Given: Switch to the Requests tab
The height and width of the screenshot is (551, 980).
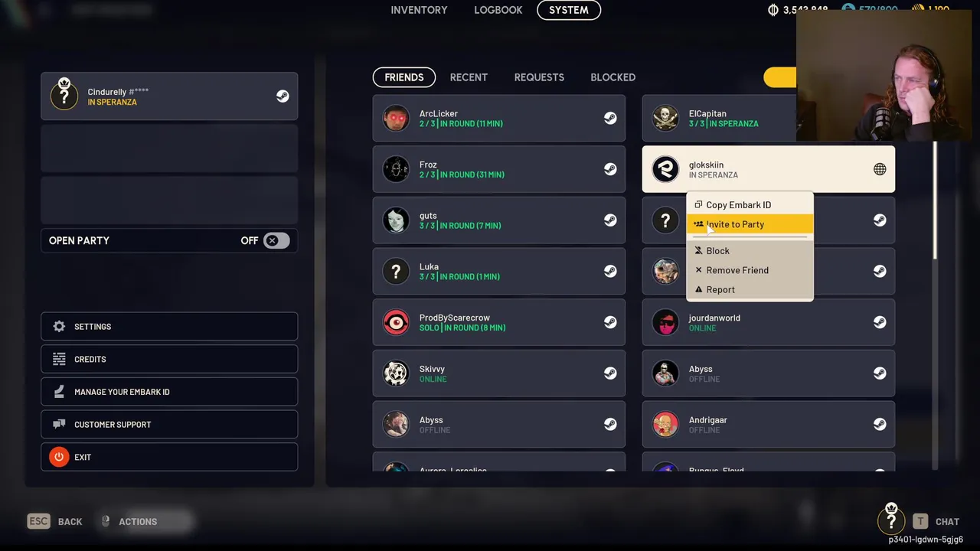Looking at the screenshot, I should pos(539,77).
